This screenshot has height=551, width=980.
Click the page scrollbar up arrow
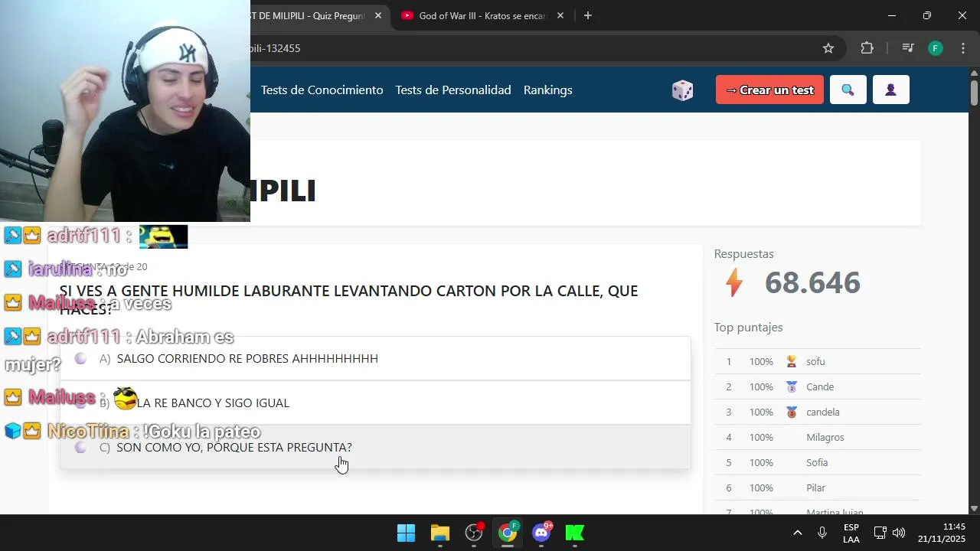click(974, 73)
